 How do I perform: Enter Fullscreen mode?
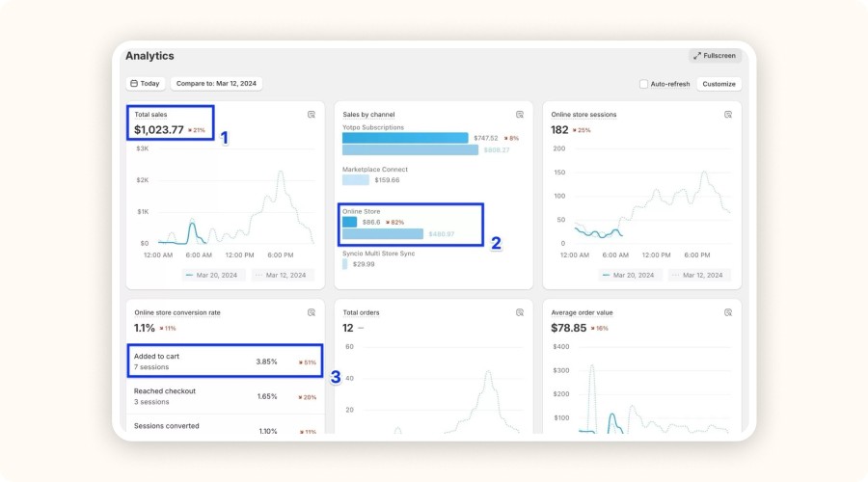715,56
